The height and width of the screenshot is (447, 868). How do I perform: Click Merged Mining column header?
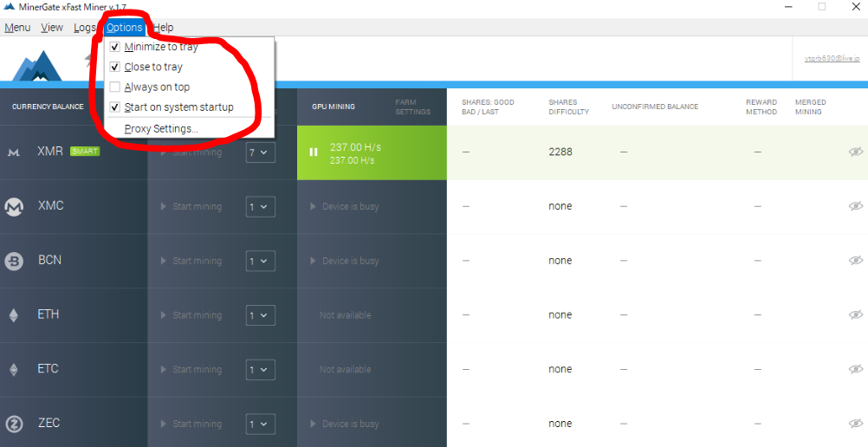tap(811, 107)
